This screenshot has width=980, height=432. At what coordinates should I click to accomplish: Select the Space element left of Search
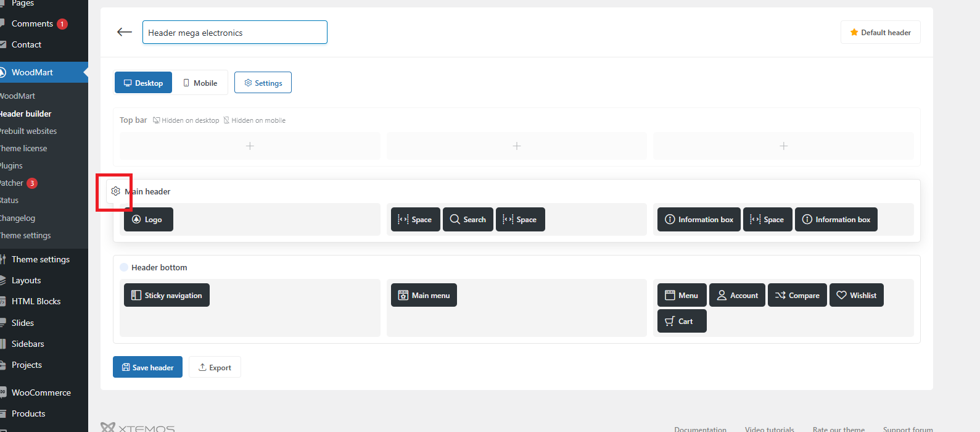point(416,220)
